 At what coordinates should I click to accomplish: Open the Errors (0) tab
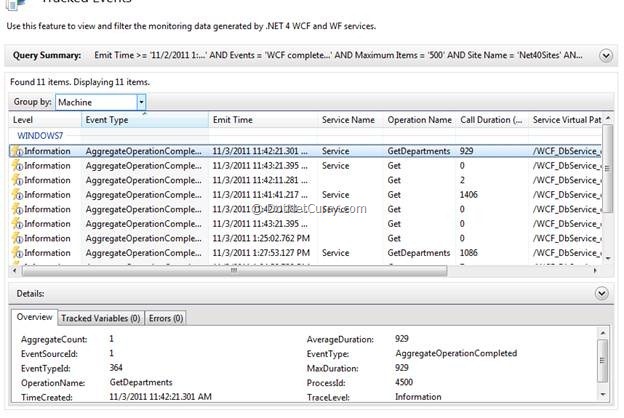tap(166, 318)
